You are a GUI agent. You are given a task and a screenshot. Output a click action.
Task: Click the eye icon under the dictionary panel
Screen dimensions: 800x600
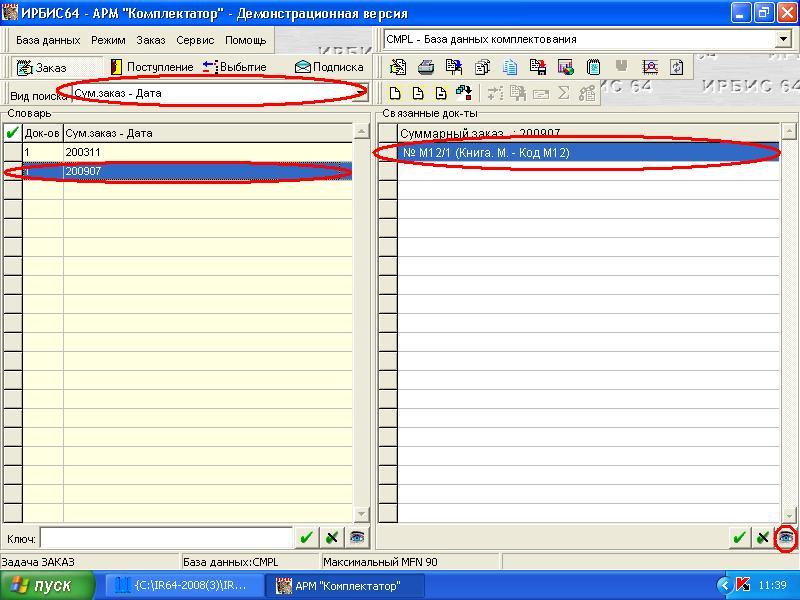click(357, 538)
